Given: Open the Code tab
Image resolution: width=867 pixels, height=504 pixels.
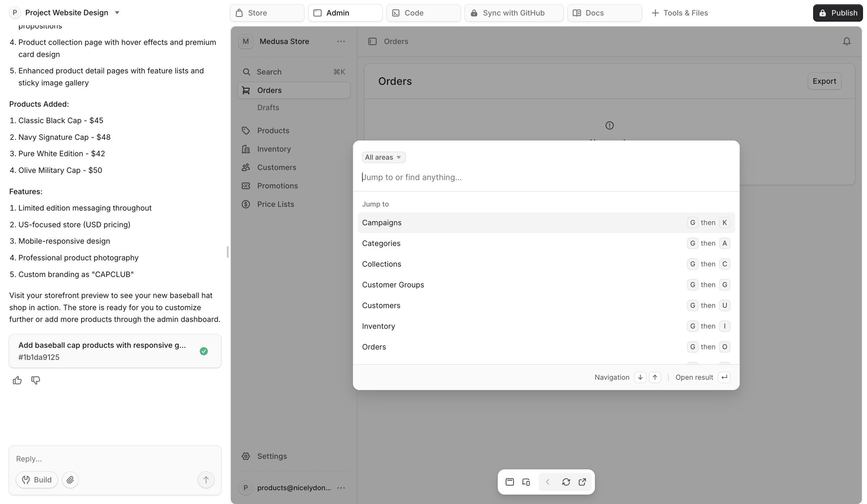Looking at the screenshot, I should click(x=423, y=13).
